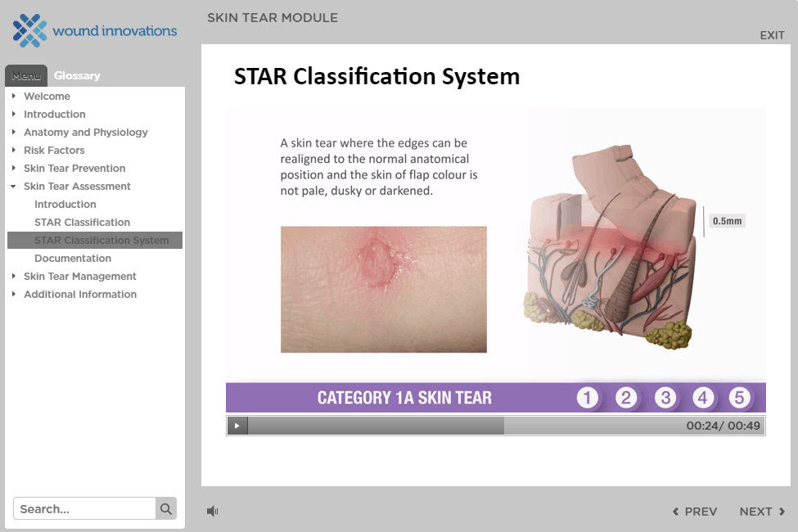Expand the Additional Information section
798x532 pixels.
point(80,294)
